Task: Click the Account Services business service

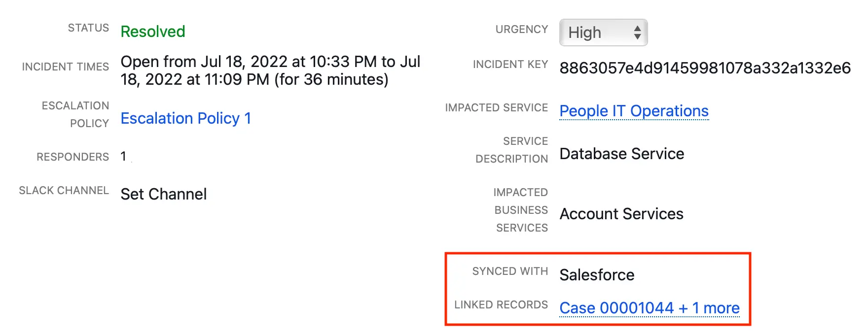Action: 621,214
